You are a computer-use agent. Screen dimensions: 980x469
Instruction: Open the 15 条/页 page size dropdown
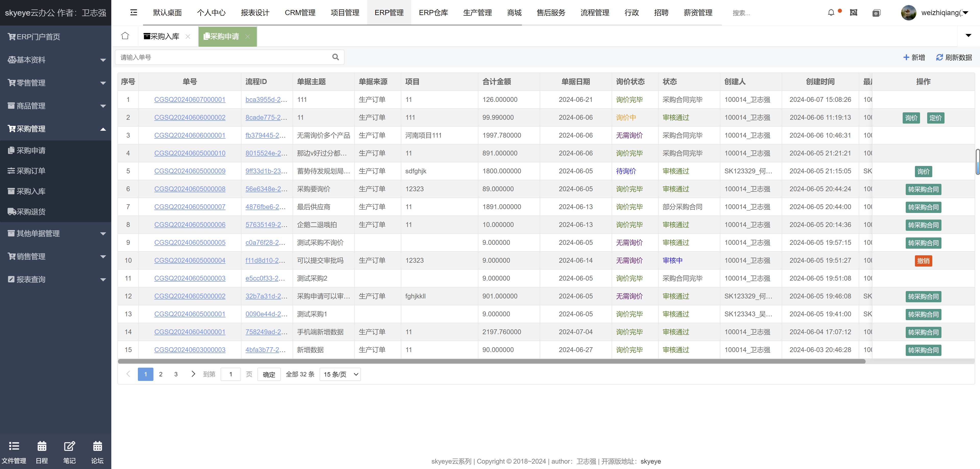(x=340, y=374)
